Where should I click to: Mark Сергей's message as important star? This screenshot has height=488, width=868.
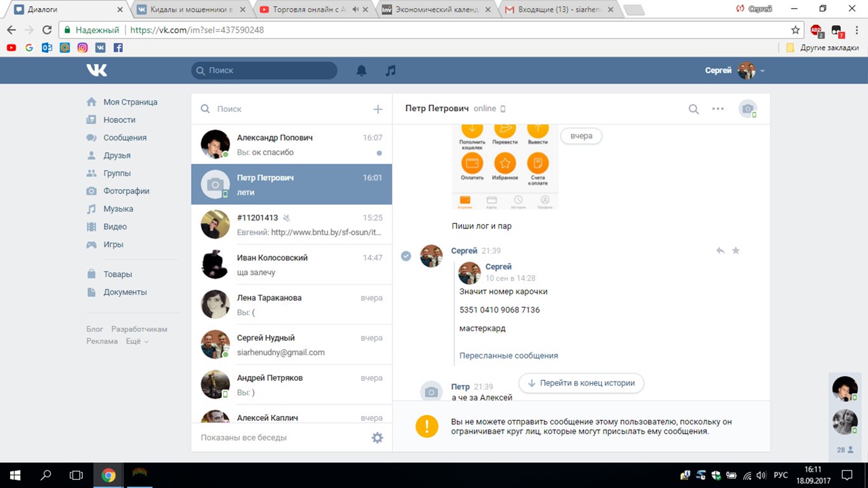pyautogui.click(x=736, y=251)
